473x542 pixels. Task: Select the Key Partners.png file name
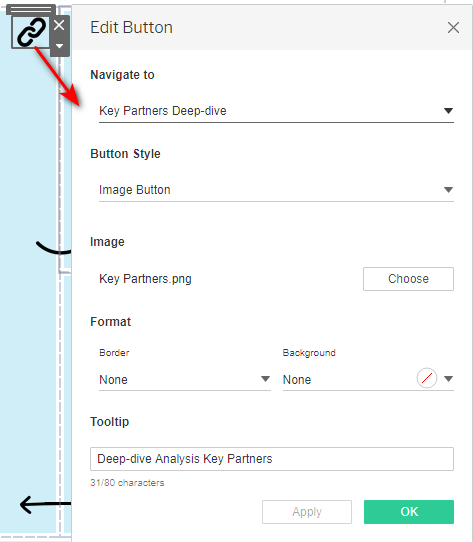[x=145, y=279]
